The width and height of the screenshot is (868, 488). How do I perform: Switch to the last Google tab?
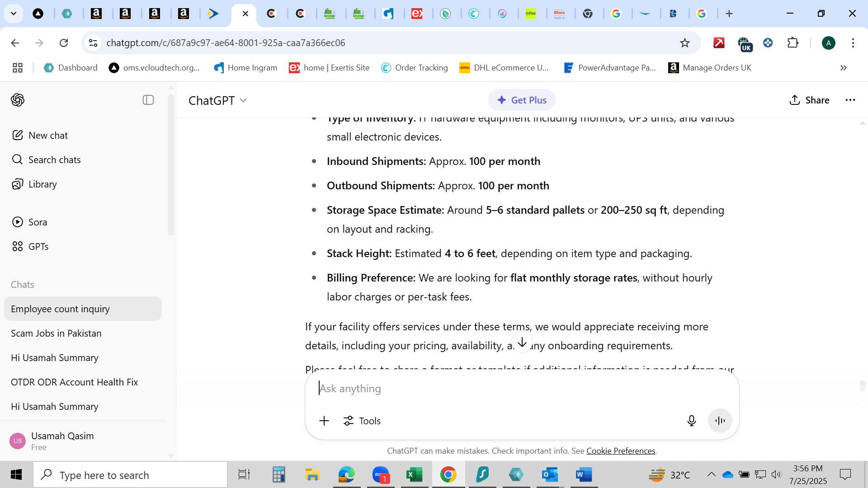702,14
